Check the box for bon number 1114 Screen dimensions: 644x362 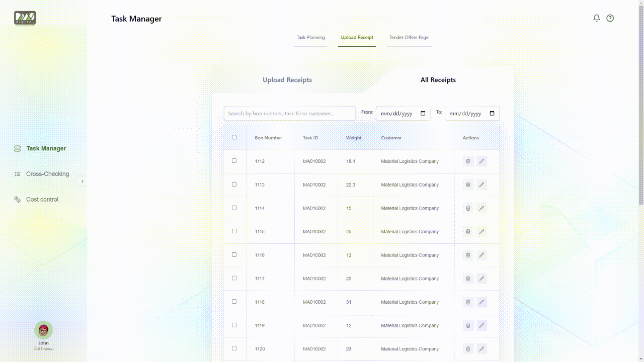coord(234,208)
